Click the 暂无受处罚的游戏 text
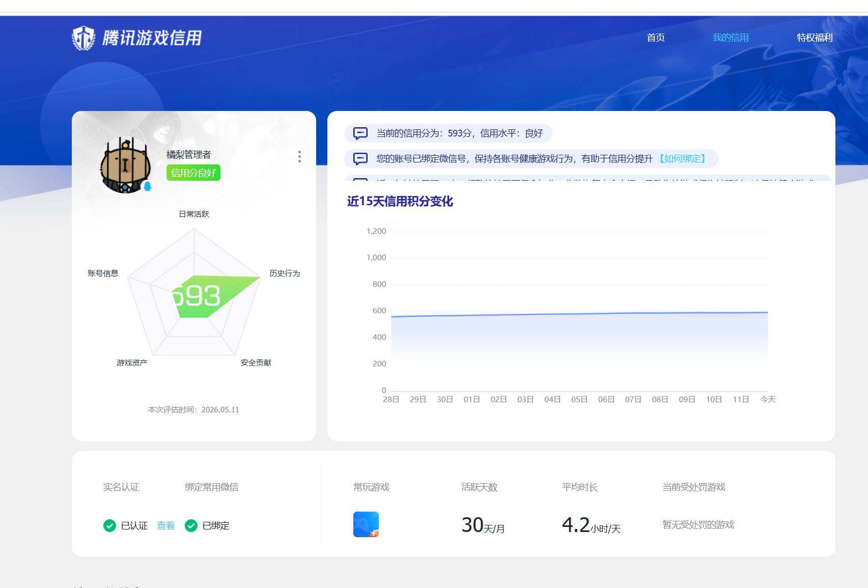The width and height of the screenshot is (868, 588). (698, 525)
